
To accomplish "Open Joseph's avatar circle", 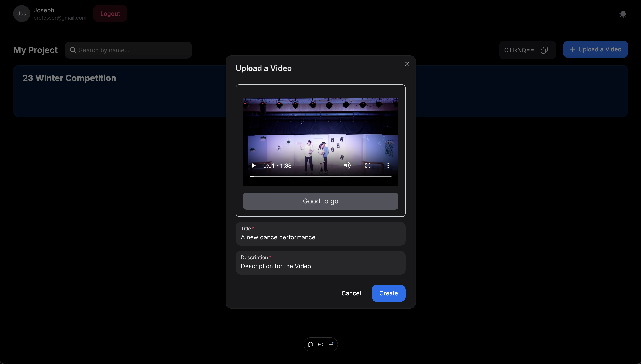I will [x=21, y=14].
